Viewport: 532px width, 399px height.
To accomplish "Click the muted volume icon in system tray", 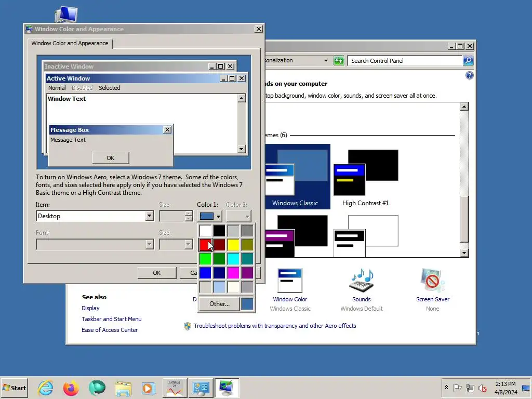I will tap(482, 388).
